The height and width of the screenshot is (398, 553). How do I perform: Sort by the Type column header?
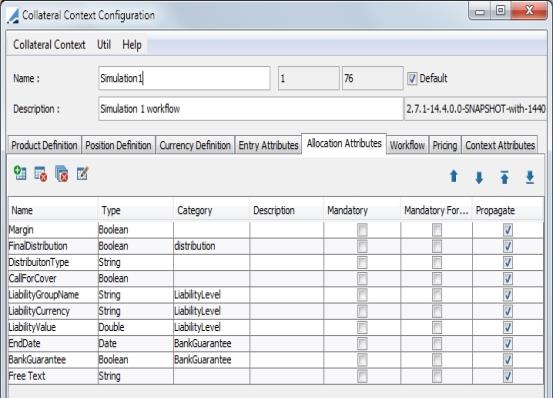(136, 210)
